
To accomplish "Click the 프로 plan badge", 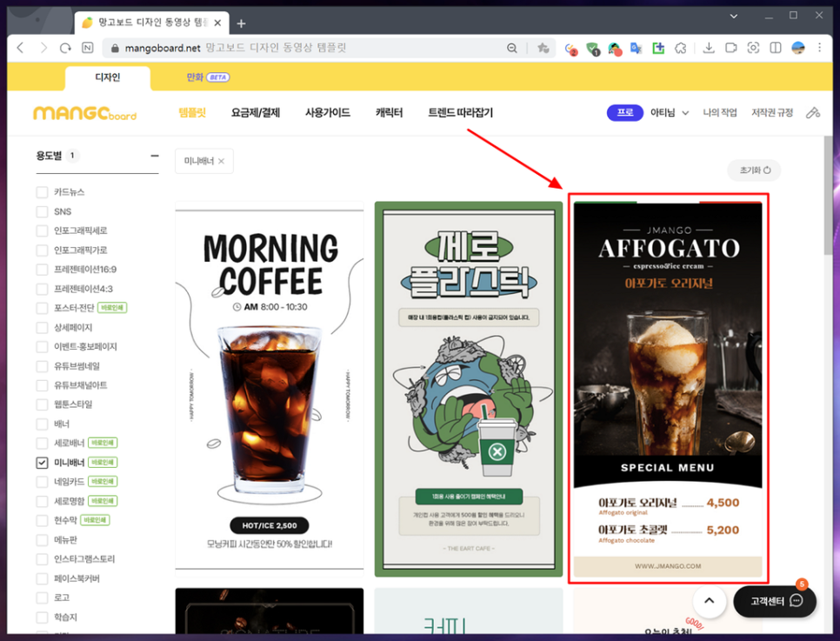I will [624, 112].
